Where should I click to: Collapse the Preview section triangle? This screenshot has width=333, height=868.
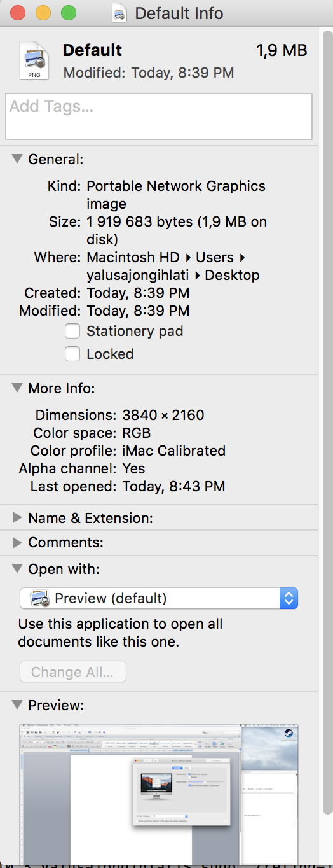coord(17,704)
